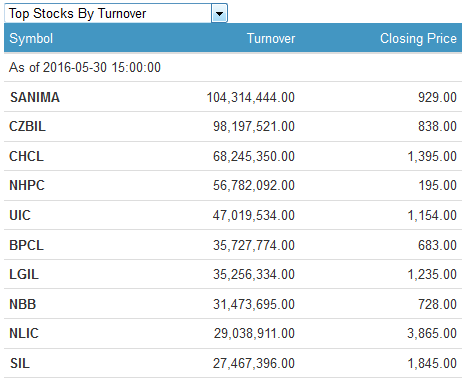462x380 pixels.
Task: Click the Symbol column header
Action: 31,39
